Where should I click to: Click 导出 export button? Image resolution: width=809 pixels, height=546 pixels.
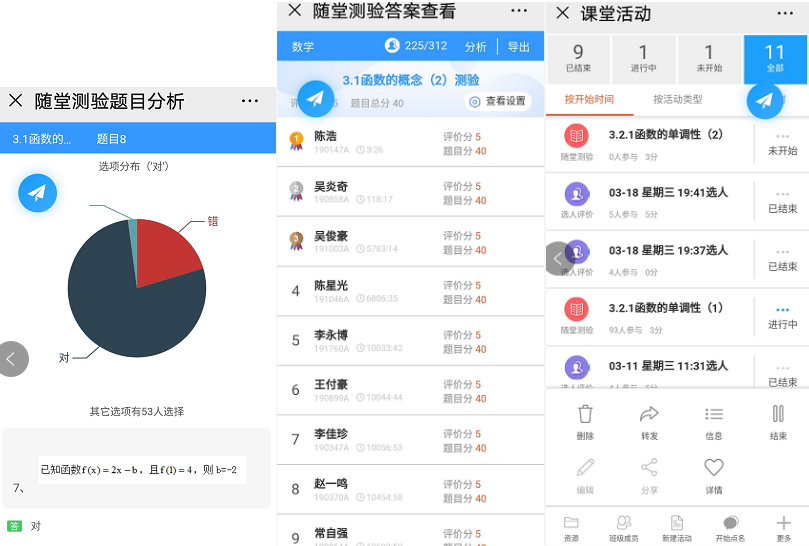[518, 47]
